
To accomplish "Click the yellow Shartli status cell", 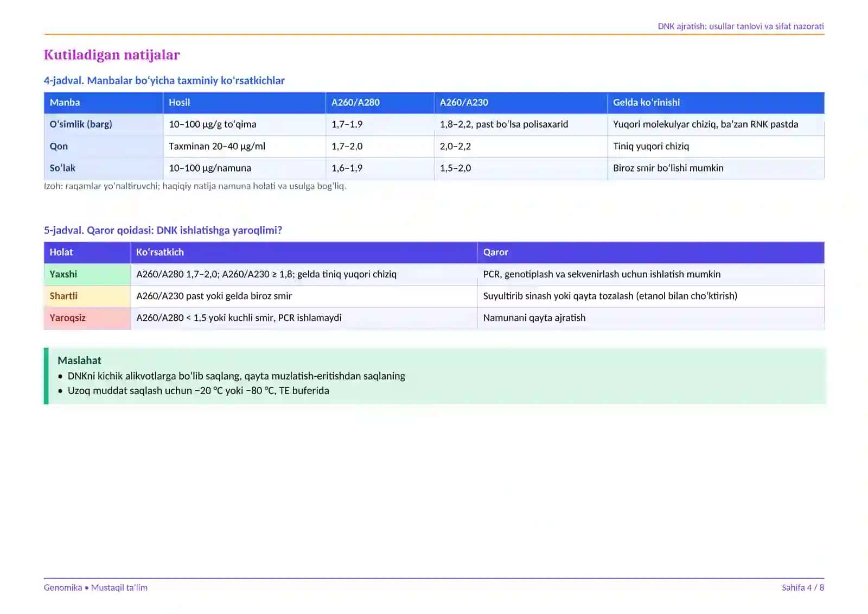I will pos(87,296).
